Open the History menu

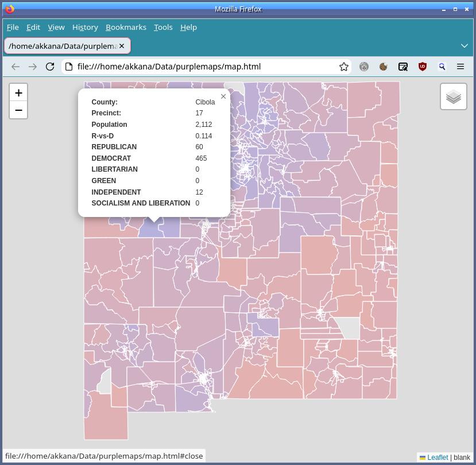coord(85,27)
